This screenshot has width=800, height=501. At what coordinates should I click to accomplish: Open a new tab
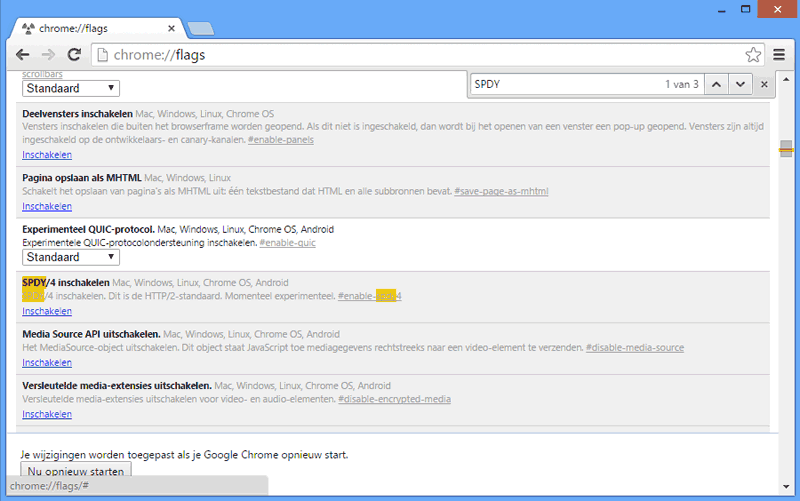click(201, 29)
